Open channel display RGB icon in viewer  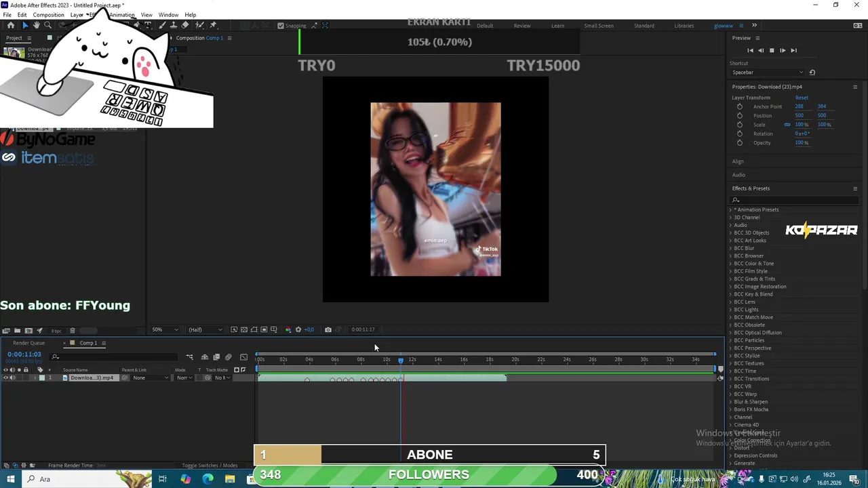coord(288,329)
